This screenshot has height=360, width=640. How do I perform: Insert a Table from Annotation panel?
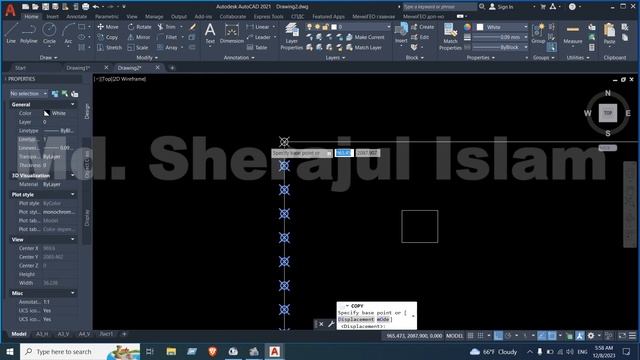[x=257, y=47]
